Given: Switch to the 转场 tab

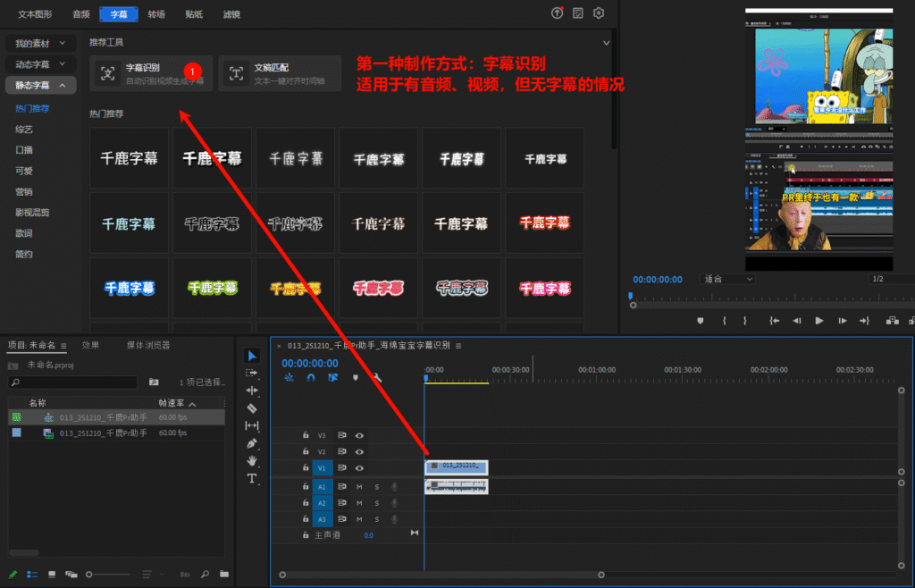Looking at the screenshot, I should click(x=156, y=14).
